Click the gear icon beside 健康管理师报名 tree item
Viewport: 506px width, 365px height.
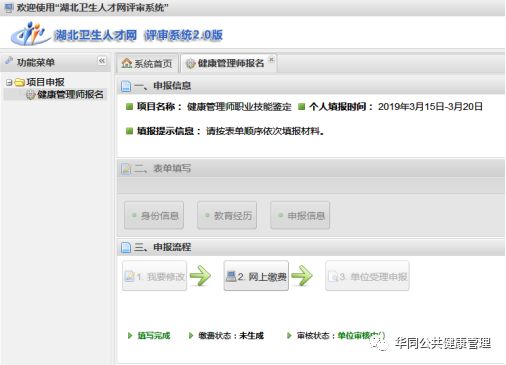point(30,95)
